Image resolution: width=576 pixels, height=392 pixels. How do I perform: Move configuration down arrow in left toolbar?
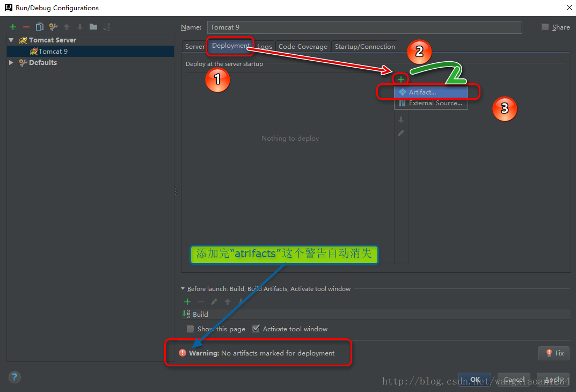[x=79, y=27]
